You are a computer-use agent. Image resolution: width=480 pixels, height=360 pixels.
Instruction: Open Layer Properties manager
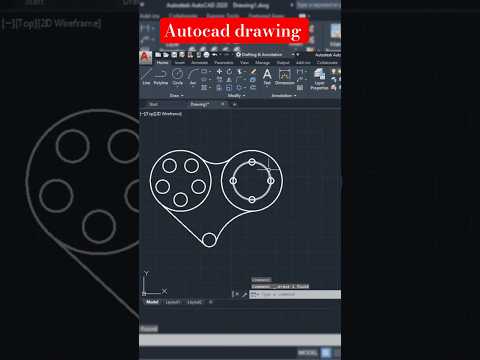[x=319, y=79]
